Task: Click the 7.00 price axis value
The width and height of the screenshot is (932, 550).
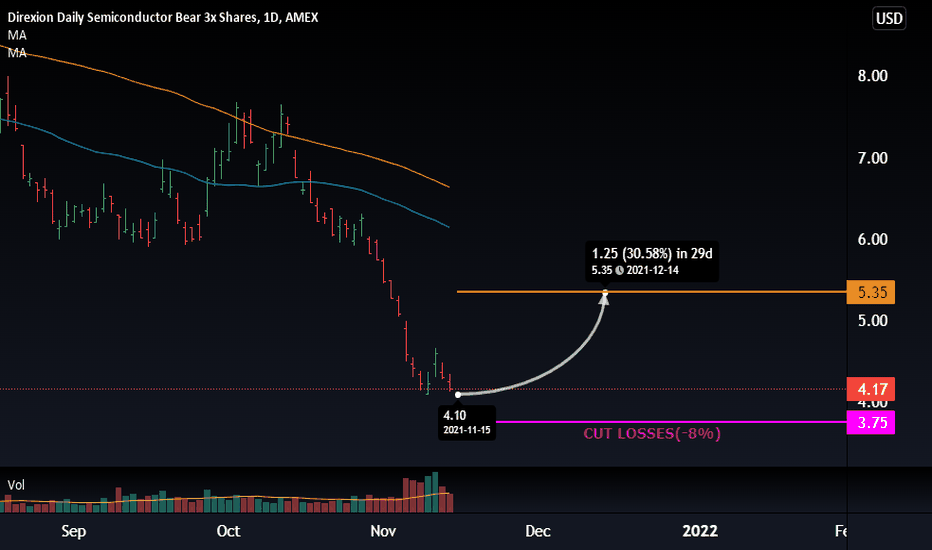Action: pos(872,158)
